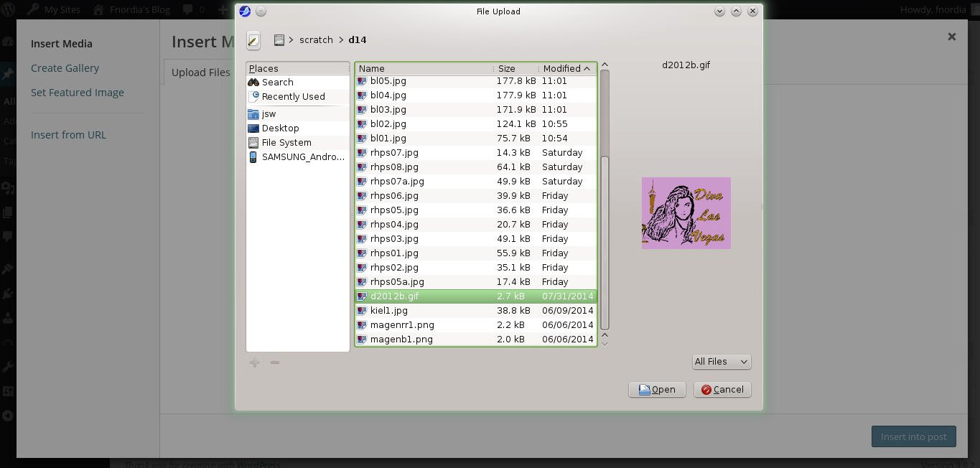Screen dimensions: 980x468
Task: Click the Diva Las Vegas preview thumbnail
Action: coord(686,213)
